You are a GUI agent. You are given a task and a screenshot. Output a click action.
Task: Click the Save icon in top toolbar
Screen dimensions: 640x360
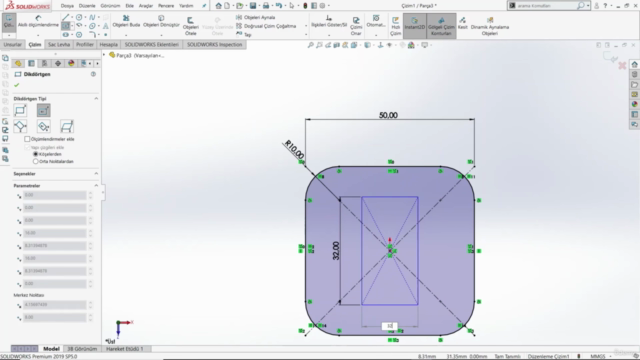(253, 6)
